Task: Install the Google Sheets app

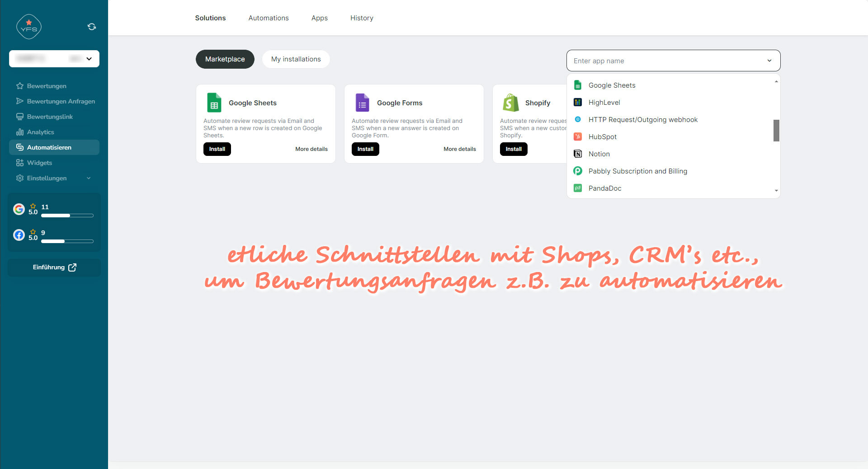Action: (x=217, y=149)
